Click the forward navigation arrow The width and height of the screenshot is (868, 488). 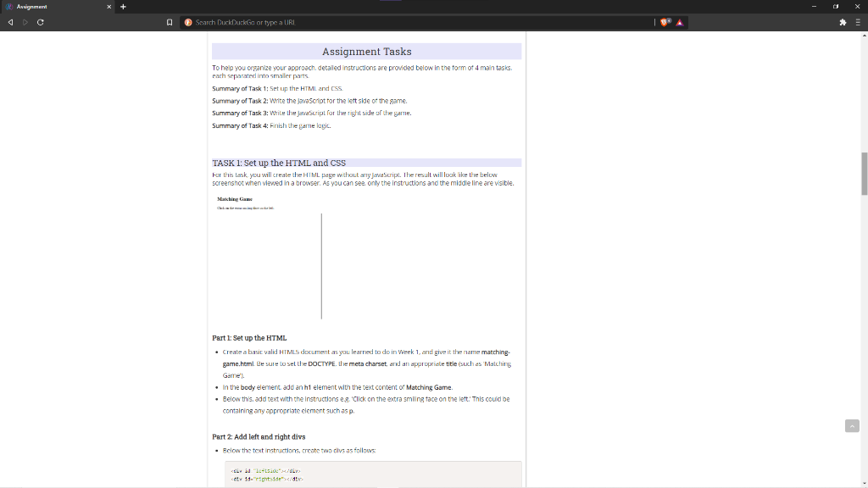(x=25, y=22)
